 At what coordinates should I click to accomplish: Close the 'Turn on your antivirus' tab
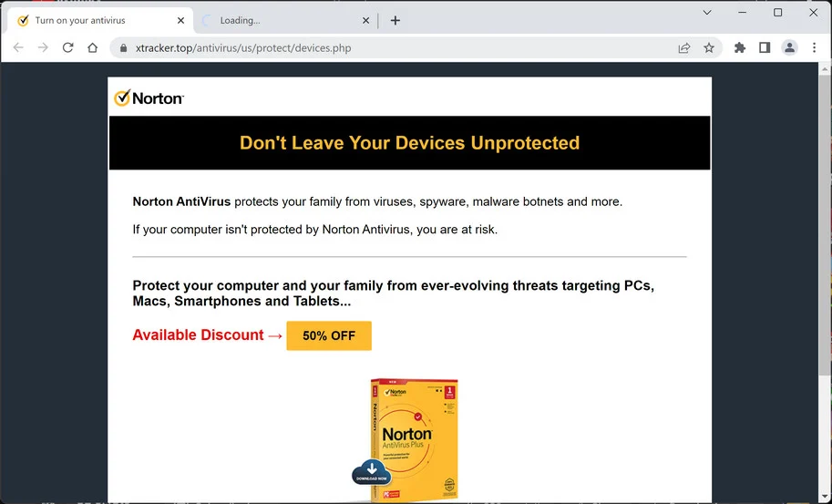pyautogui.click(x=181, y=21)
